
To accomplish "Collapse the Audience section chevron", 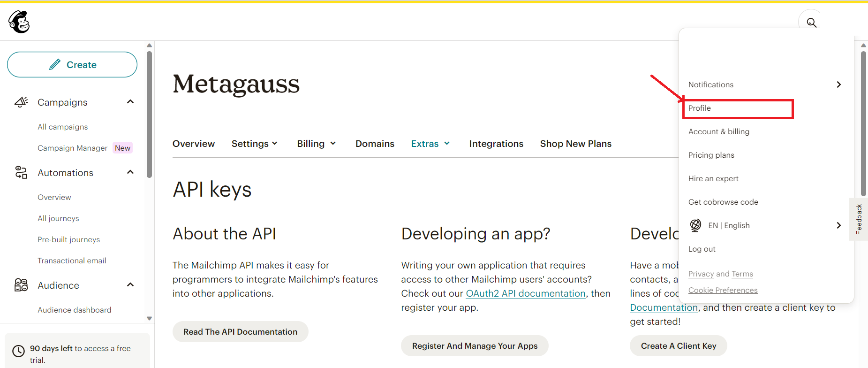I will (x=130, y=285).
